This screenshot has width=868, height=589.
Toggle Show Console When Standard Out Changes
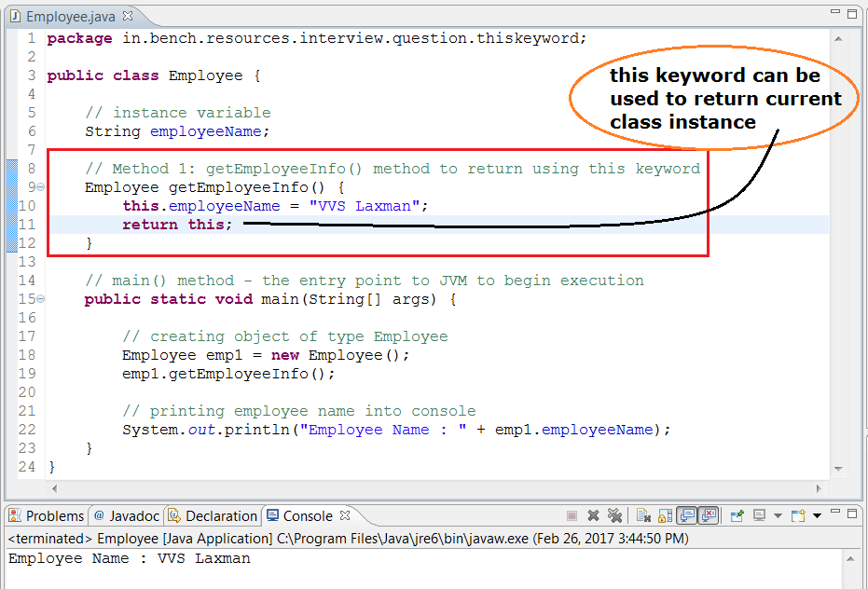[x=687, y=515]
